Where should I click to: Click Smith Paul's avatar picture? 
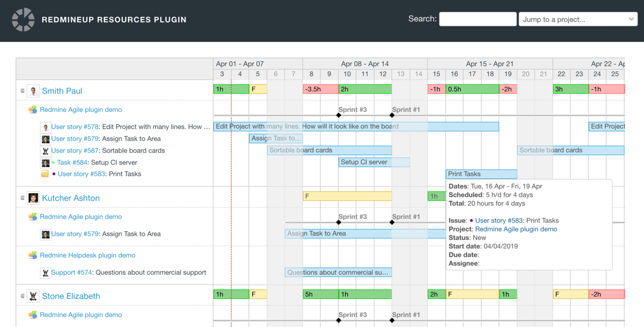point(33,90)
